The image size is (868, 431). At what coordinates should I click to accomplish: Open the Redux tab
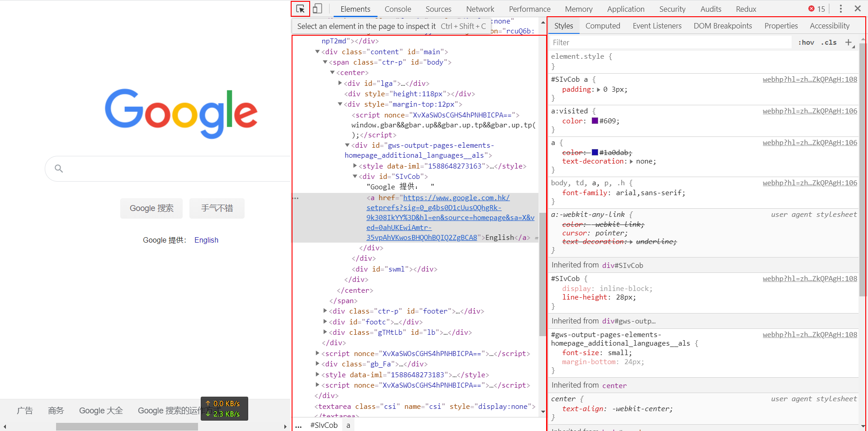(746, 9)
